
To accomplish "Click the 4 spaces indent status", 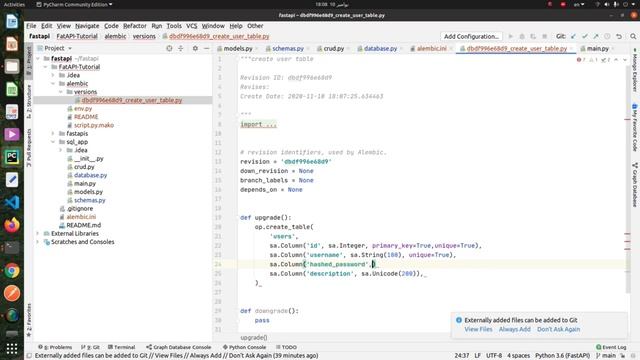I will coord(518,356).
